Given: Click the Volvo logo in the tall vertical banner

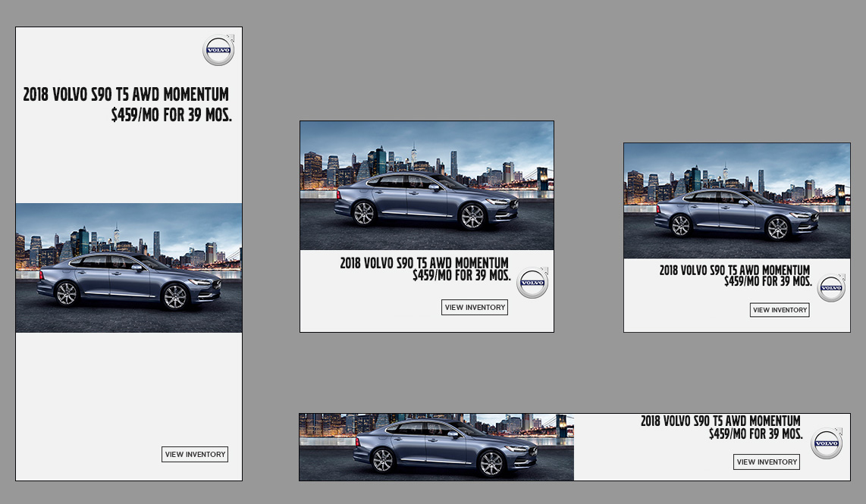Looking at the screenshot, I should (x=218, y=50).
